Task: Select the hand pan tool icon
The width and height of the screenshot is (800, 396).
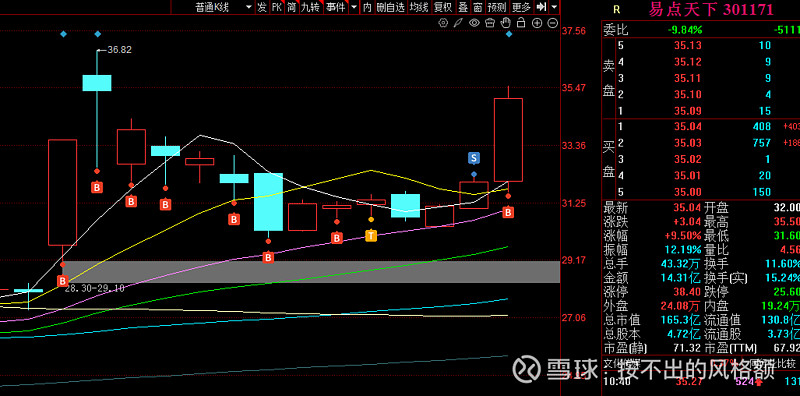Action: tap(506, 22)
